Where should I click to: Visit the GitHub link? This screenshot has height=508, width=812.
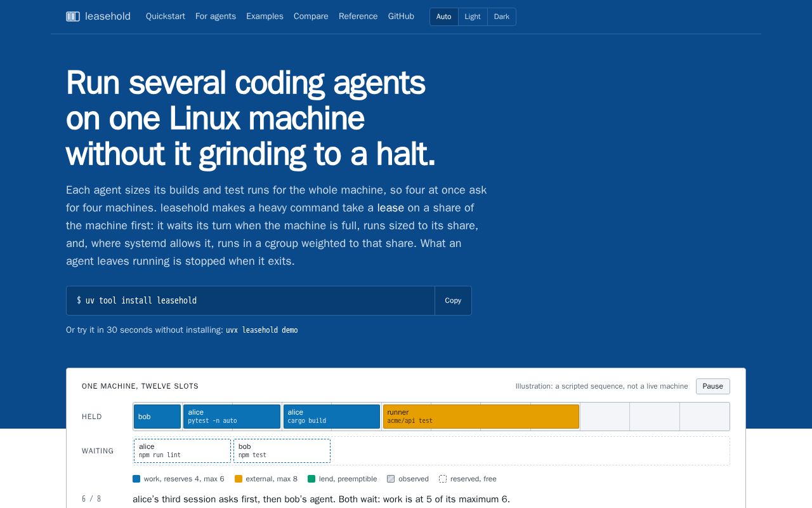[401, 17]
